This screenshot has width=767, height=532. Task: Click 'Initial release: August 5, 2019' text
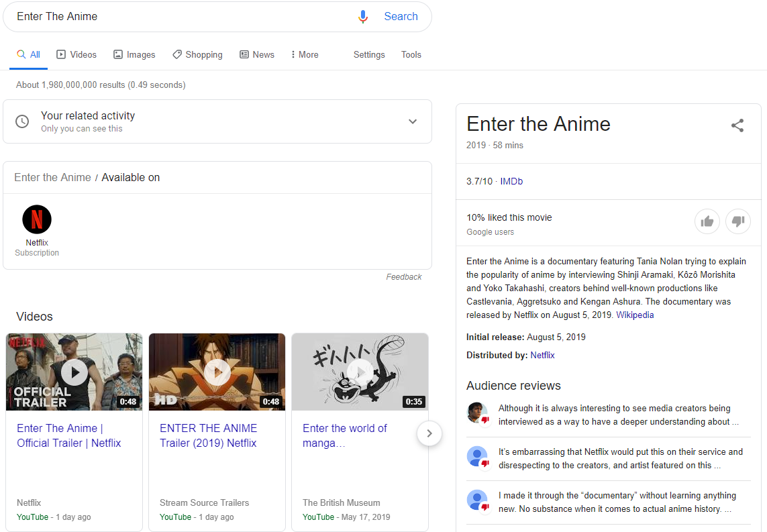pyautogui.click(x=526, y=337)
